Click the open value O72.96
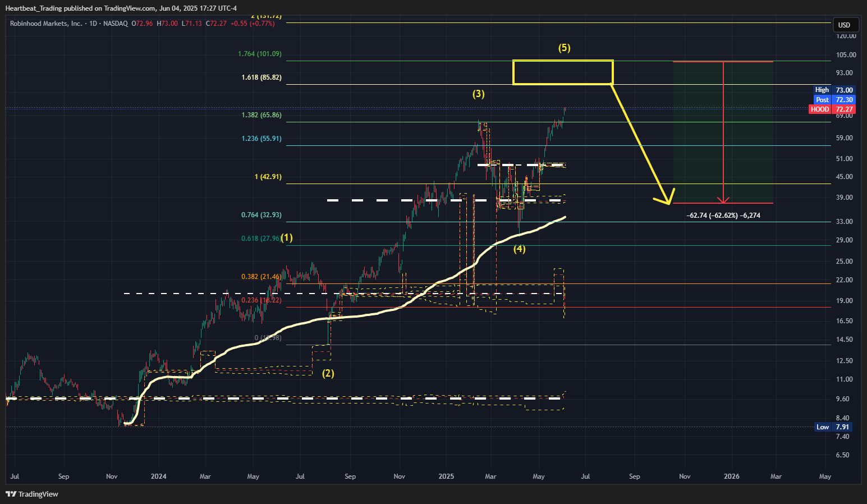 click(x=142, y=24)
